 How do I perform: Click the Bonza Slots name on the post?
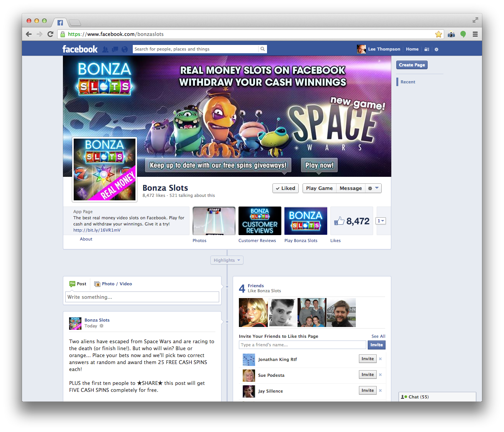tap(97, 320)
